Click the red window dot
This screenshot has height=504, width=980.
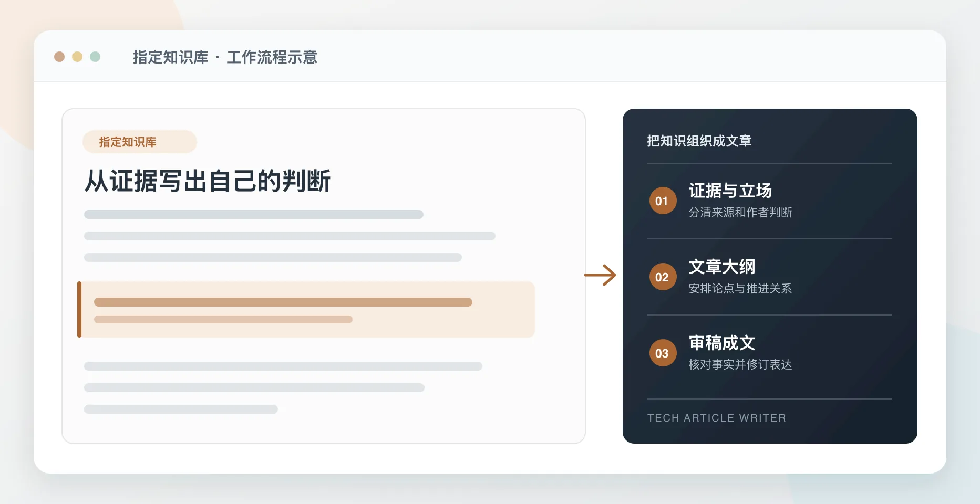click(59, 57)
